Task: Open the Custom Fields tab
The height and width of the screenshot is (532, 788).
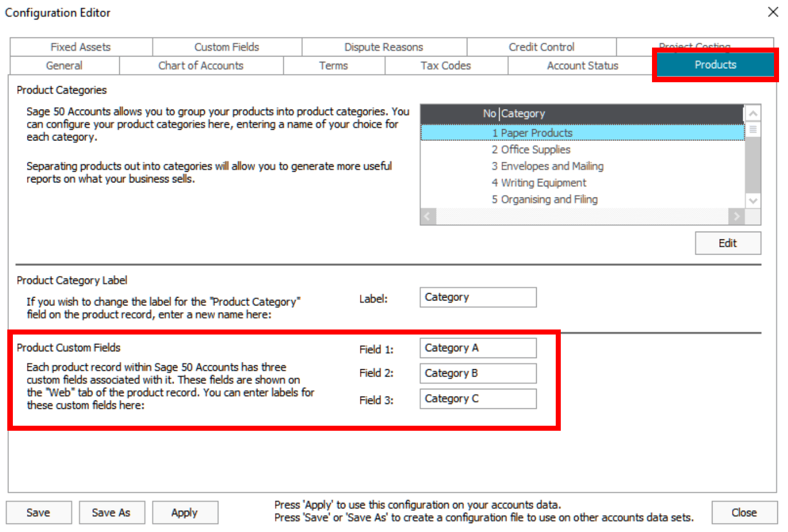Action: [x=227, y=47]
